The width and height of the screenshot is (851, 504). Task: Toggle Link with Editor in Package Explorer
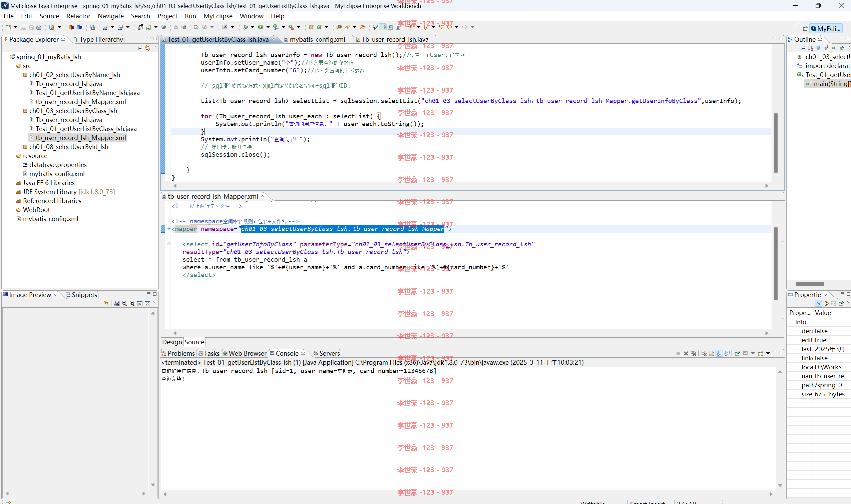coord(147,48)
